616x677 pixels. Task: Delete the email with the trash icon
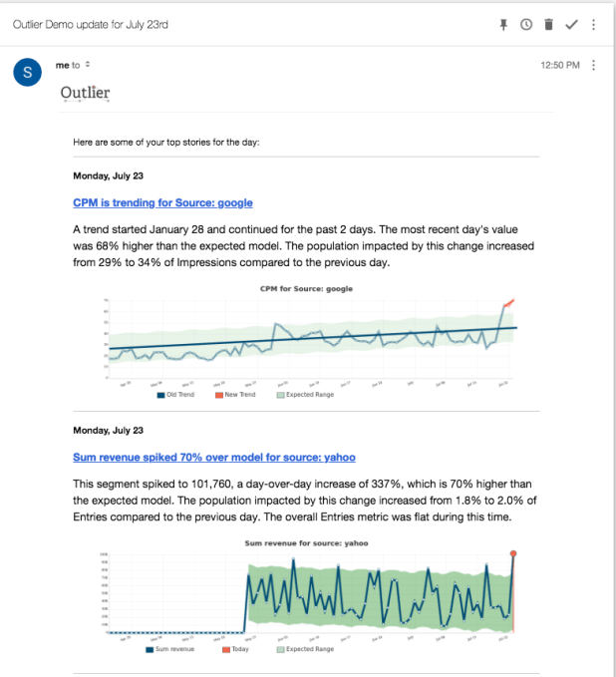click(x=548, y=24)
